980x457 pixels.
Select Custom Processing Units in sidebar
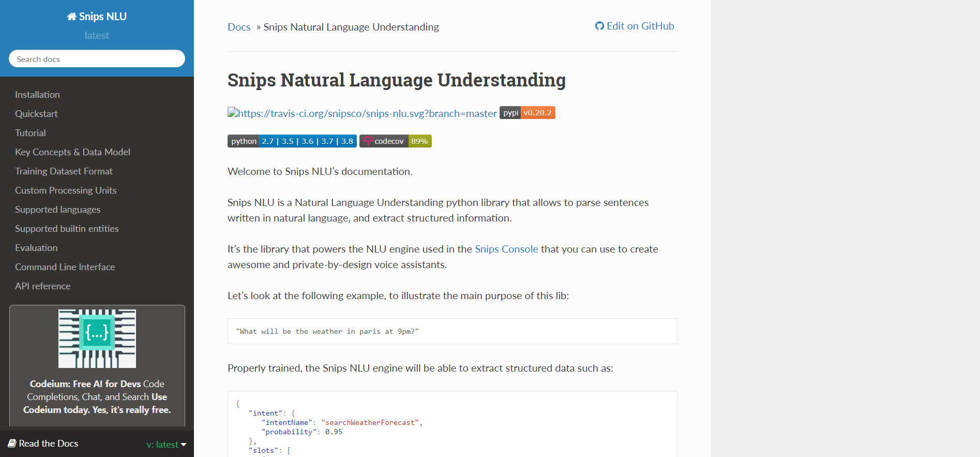tap(66, 190)
